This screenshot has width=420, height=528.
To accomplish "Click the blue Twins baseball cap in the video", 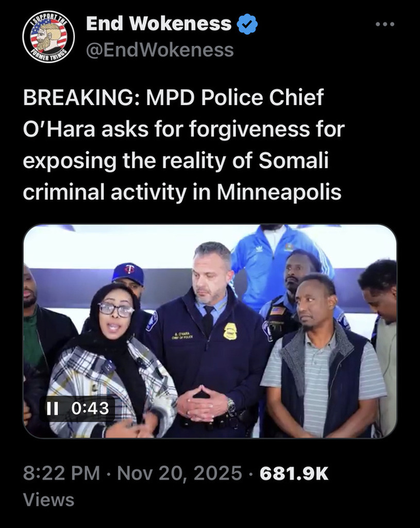I will [128, 273].
